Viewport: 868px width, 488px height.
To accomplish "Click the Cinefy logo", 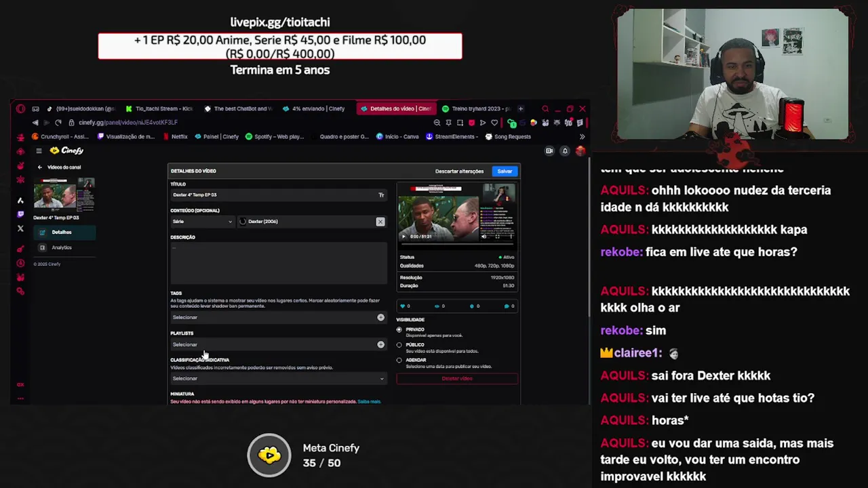I will click(x=67, y=150).
